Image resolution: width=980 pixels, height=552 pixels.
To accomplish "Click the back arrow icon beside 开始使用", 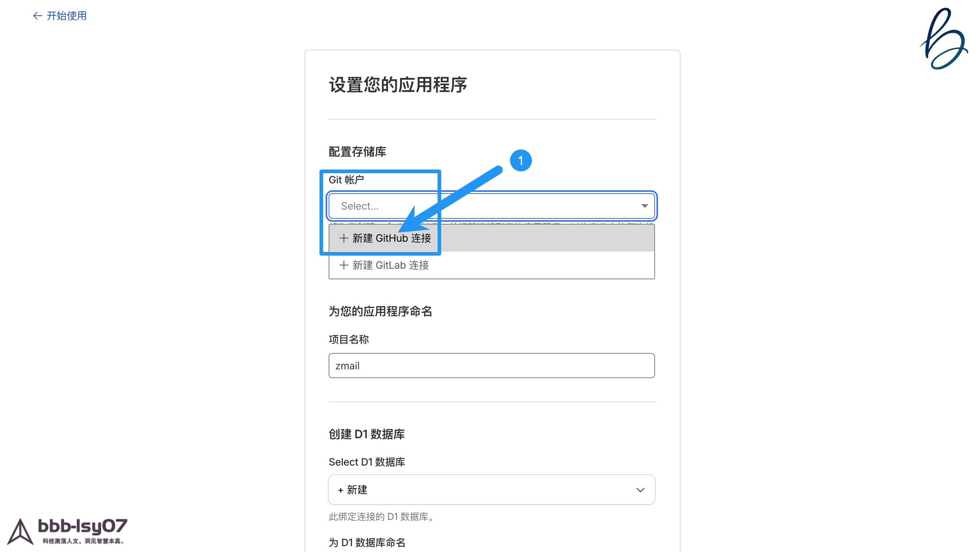I will point(37,16).
